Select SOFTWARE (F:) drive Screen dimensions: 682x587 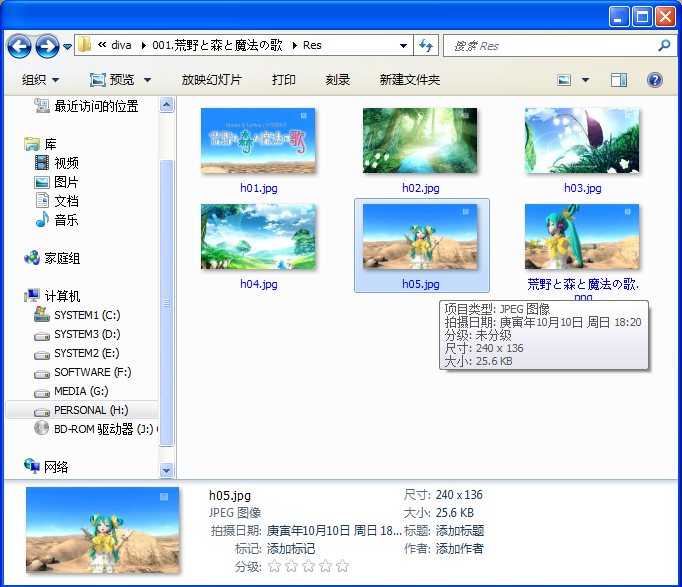pyautogui.click(x=83, y=372)
